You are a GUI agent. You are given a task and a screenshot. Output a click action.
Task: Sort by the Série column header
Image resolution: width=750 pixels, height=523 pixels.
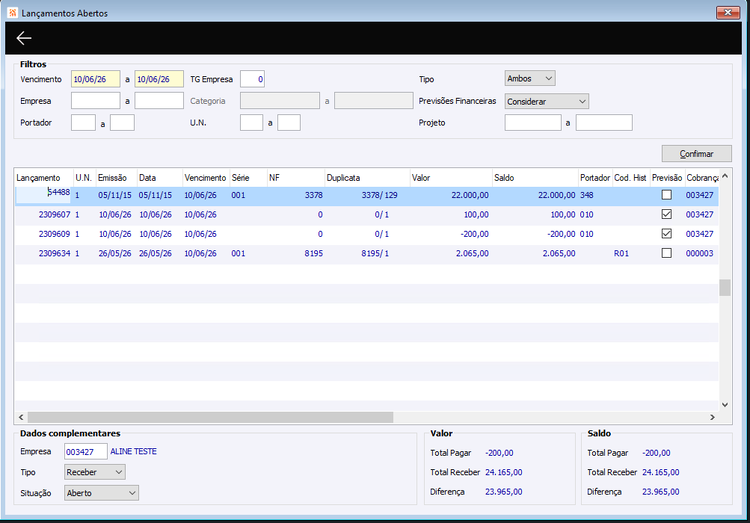pos(248,178)
